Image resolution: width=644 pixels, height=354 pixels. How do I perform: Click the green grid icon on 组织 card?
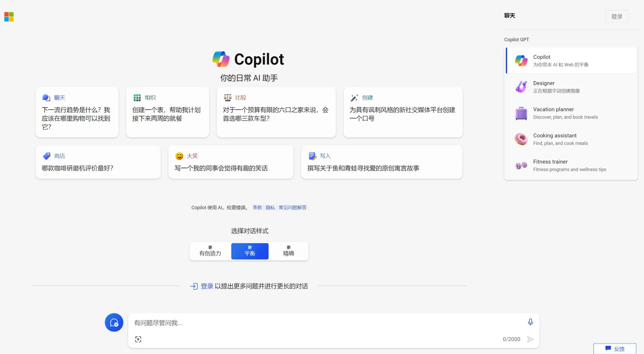(x=137, y=98)
